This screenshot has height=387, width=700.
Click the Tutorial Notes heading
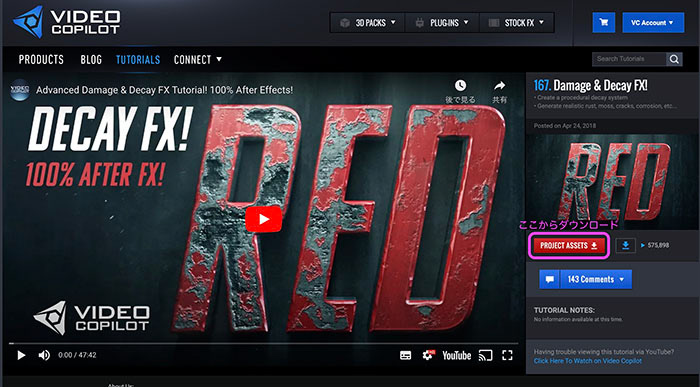[564, 310]
